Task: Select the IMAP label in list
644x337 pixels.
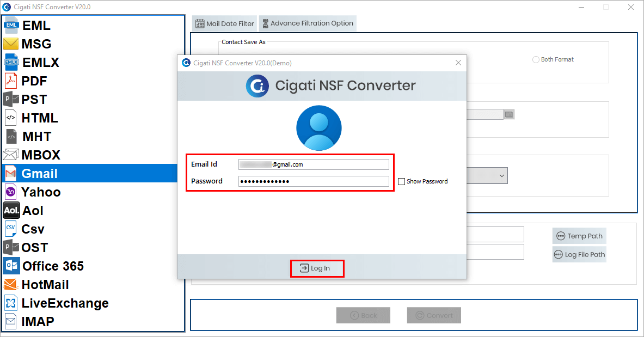Action: click(38, 321)
